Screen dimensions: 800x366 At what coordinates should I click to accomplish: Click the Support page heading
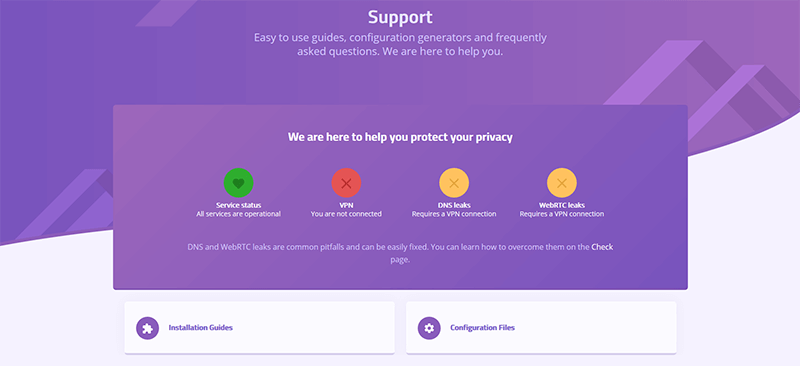coord(400,17)
